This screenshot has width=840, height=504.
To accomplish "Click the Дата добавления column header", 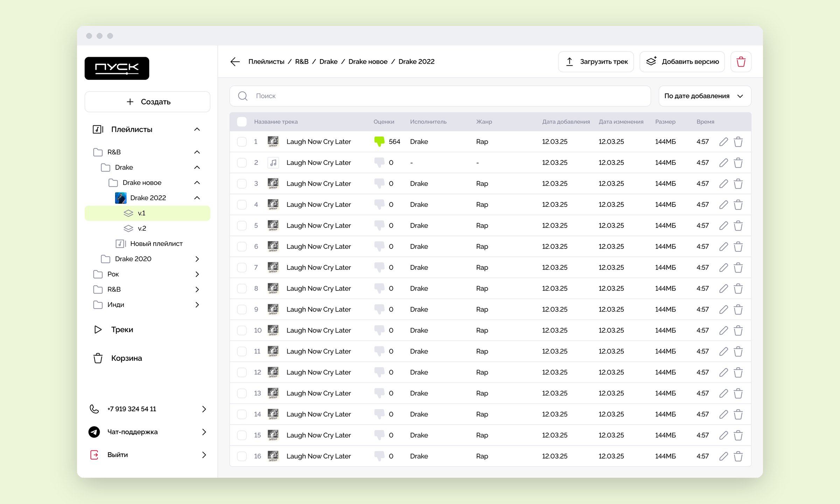I will [566, 122].
